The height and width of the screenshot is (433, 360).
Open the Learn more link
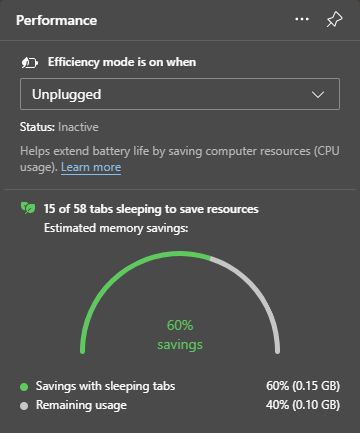[91, 167]
